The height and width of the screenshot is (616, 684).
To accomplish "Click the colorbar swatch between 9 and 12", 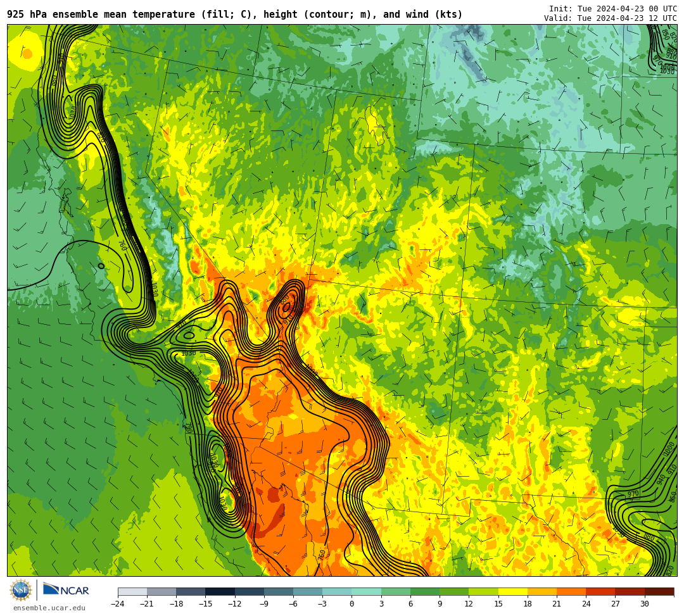I will click(x=455, y=591).
